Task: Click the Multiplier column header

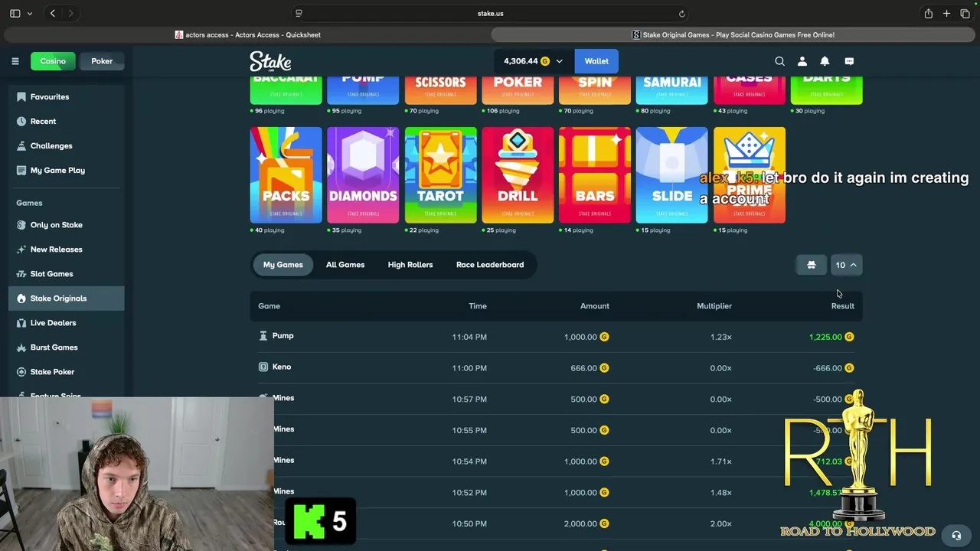Action: 714,306
